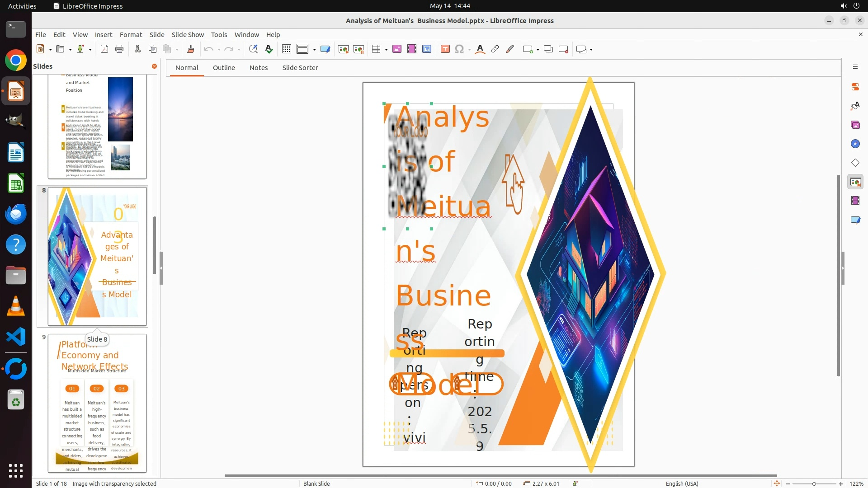Switch to the Slide Sorter tab
The height and width of the screenshot is (488, 868).
[x=300, y=68]
